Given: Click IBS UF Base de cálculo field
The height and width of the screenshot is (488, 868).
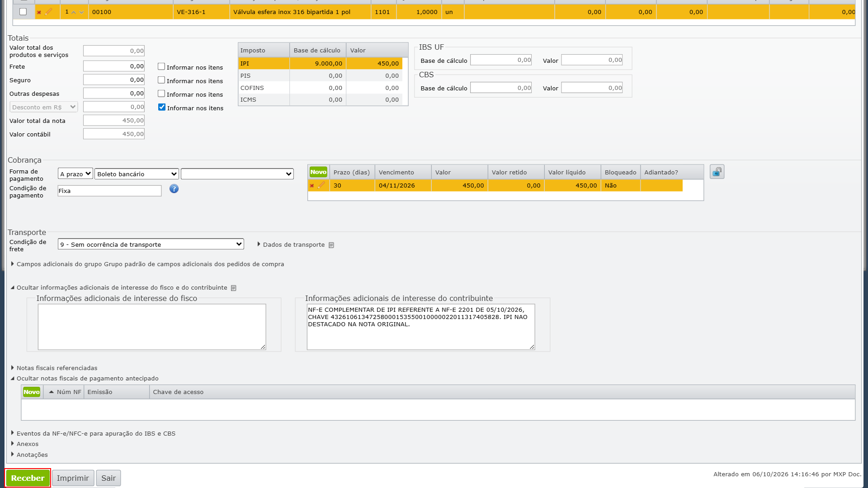Looking at the screenshot, I should pyautogui.click(x=501, y=60).
